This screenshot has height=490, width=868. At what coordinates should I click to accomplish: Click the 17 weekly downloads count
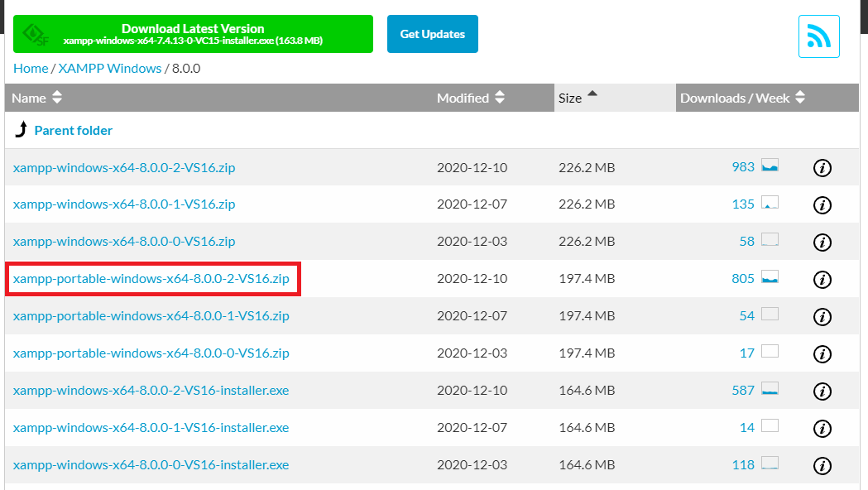click(x=746, y=353)
